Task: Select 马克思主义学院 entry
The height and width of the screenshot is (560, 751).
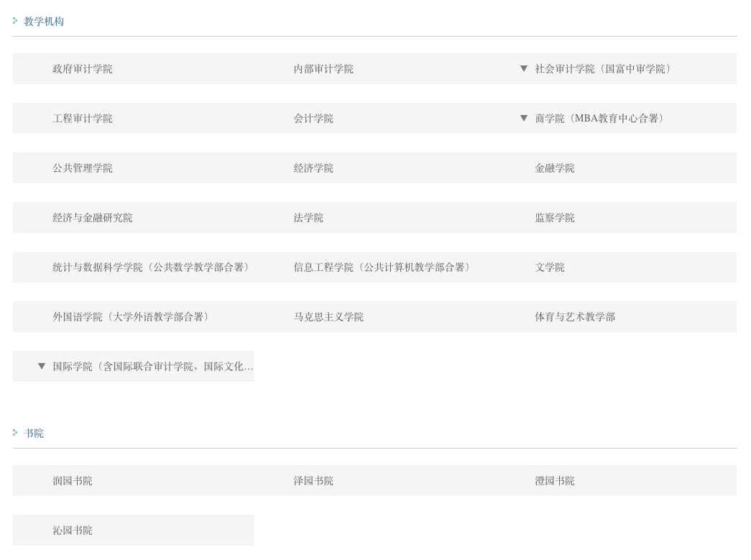Action: (328, 316)
